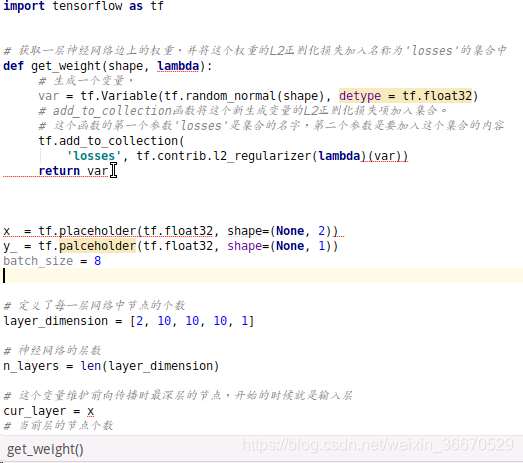The width and height of the screenshot is (523, 463).
Task: Click 'shape=(None, 1))' in the y_ line
Action: coord(283,246)
